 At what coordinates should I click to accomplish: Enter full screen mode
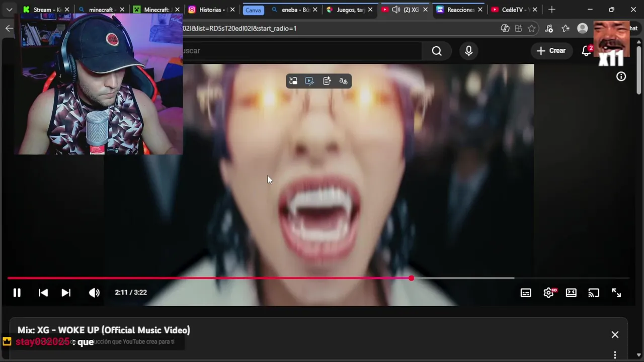click(616, 293)
